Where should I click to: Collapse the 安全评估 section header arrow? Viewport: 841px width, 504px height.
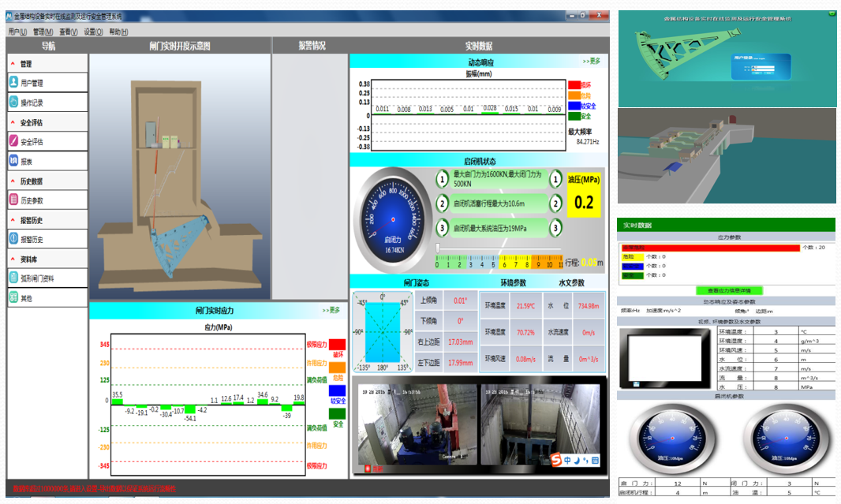click(x=13, y=122)
